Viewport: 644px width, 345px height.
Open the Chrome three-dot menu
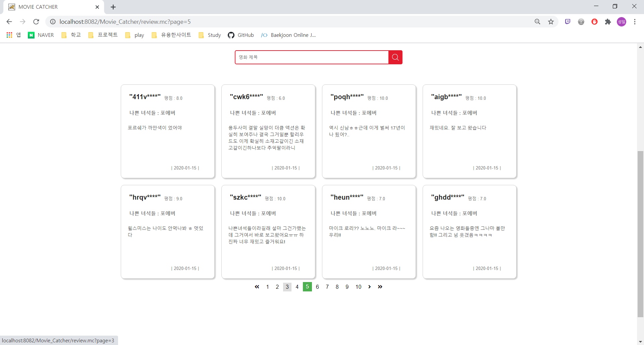(x=635, y=21)
